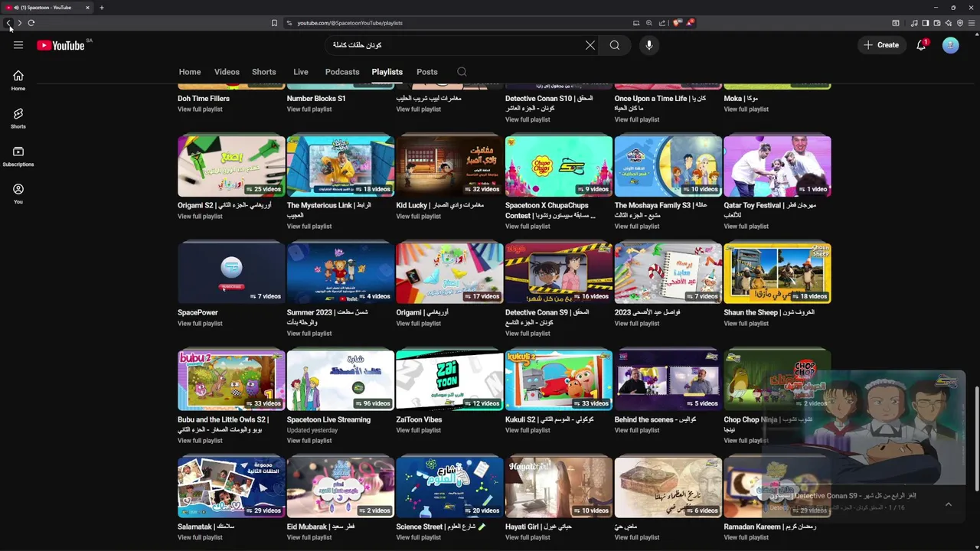
Task: Click the browser address bar URL
Action: point(350,23)
